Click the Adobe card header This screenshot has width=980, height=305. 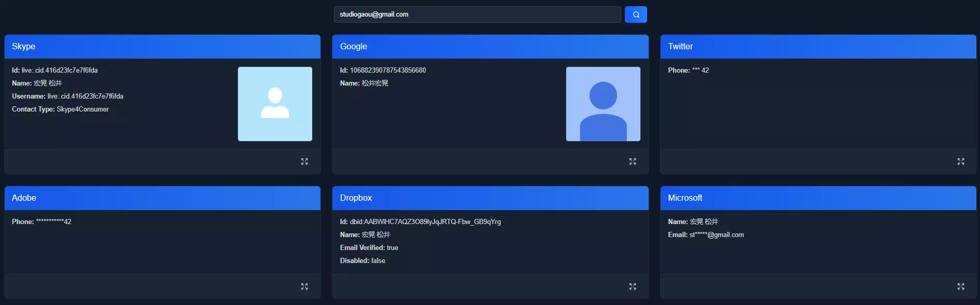(162, 198)
